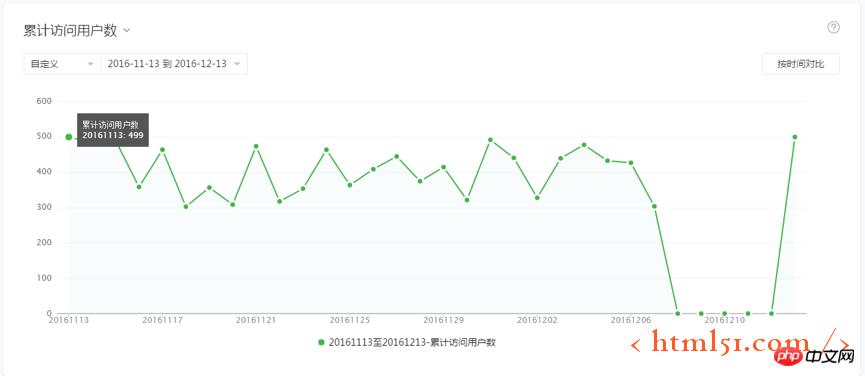Open the 2016-11-13 到 2016-12-13 date picker

(174, 64)
